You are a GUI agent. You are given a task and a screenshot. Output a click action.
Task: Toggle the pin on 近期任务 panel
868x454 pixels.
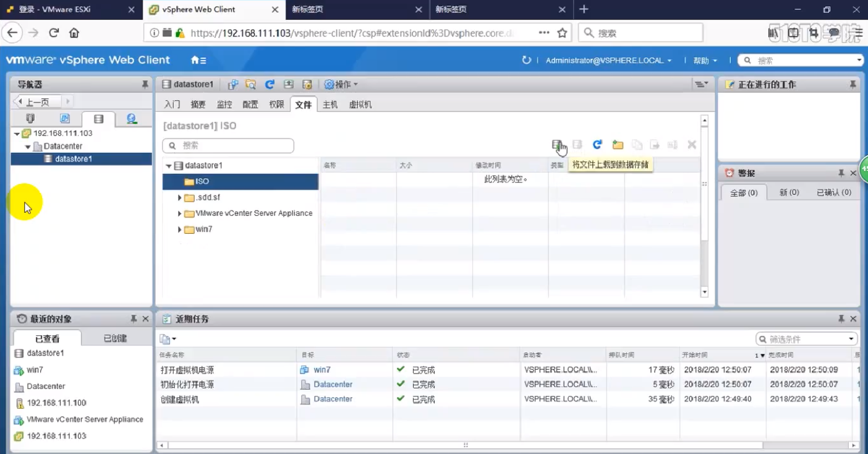(x=841, y=319)
